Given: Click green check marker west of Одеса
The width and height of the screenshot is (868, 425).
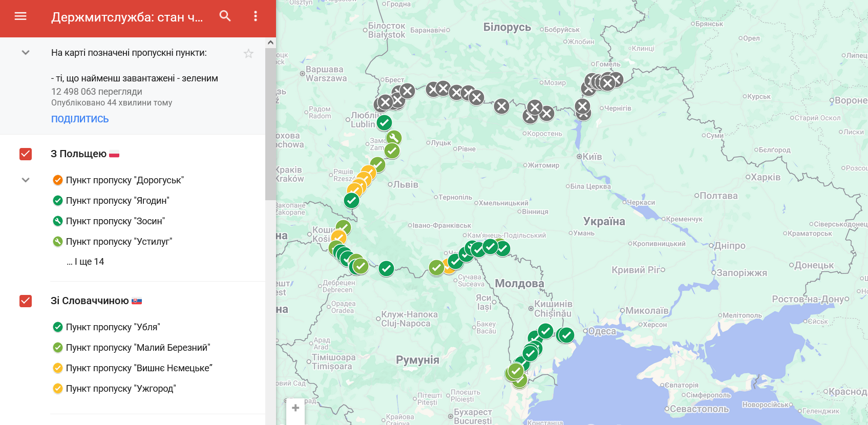Looking at the screenshot, I should click(566, 335).
